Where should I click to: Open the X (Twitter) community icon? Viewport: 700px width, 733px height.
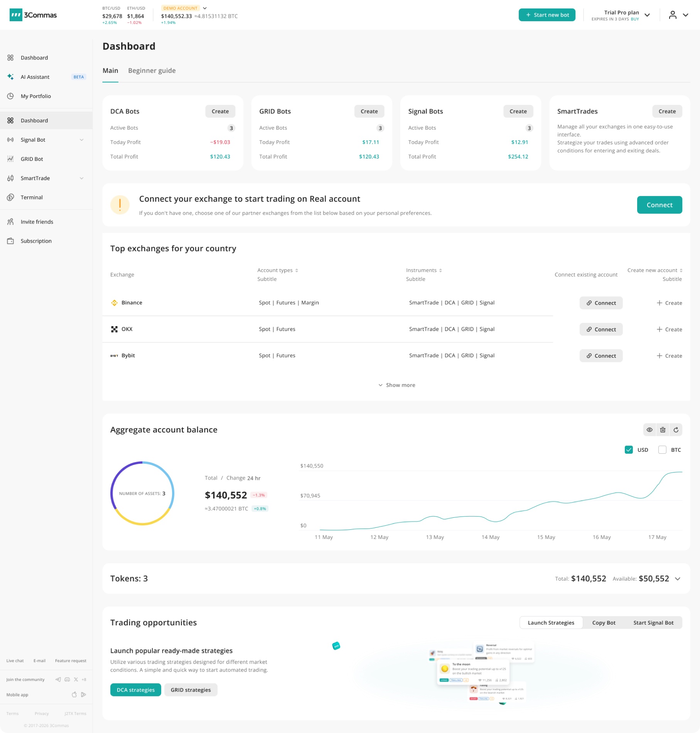click(x=76, y=679)
